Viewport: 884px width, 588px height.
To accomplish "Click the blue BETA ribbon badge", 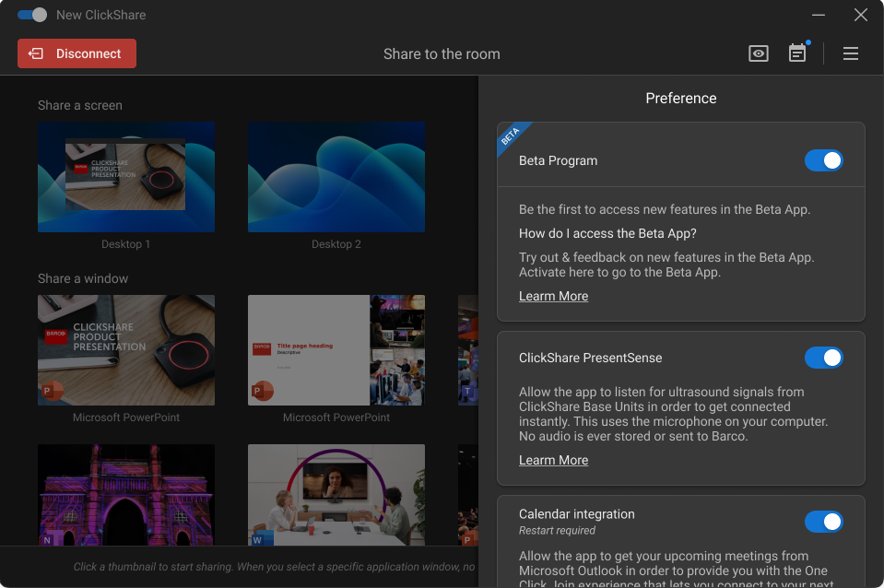I will 510,136.
